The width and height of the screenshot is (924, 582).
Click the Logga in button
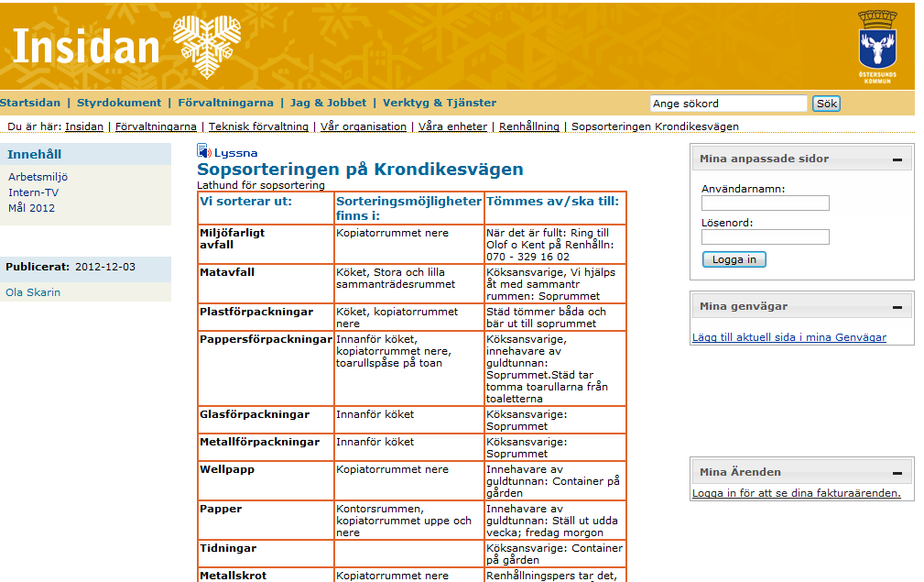point(734,259)
